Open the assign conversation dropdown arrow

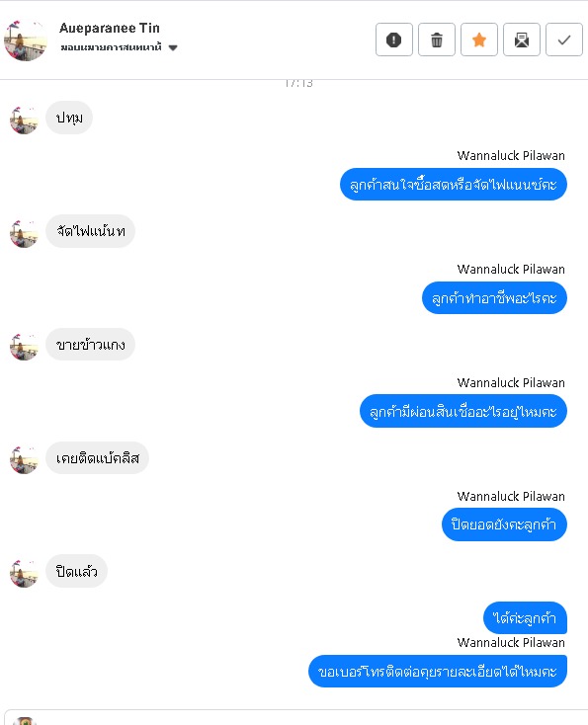coord(173,47)
